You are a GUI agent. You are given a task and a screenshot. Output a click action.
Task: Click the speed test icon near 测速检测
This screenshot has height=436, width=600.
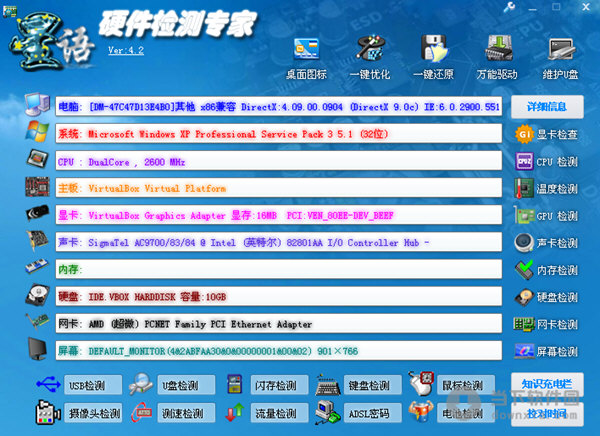(141, 412)
